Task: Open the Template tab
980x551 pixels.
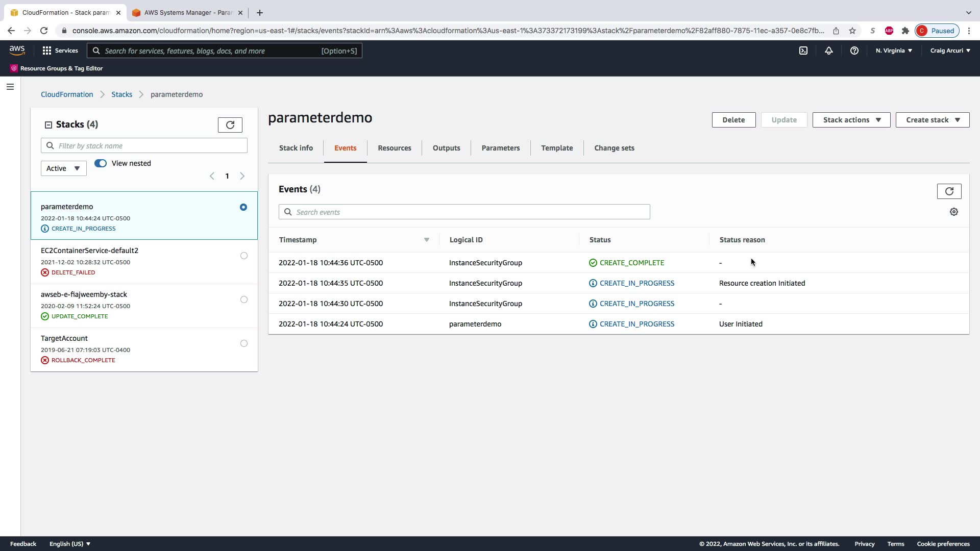Action: 557,148
